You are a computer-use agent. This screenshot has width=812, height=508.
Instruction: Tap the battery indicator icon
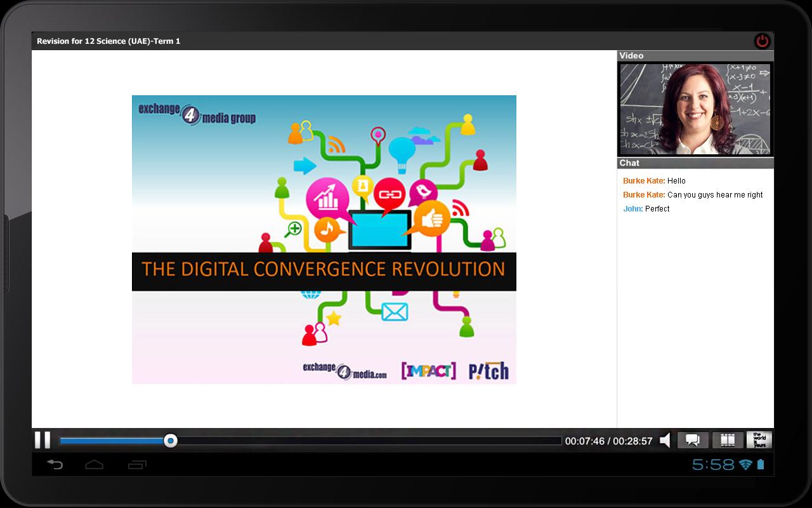tap(760, 464)
